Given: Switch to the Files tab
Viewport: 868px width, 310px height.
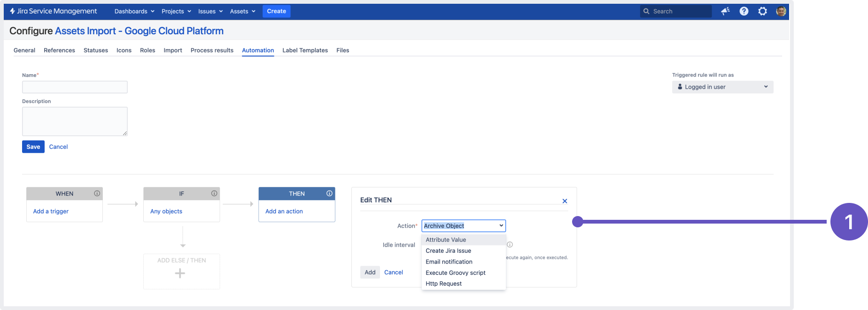Looking at the screenshot, I should pyautogui.click(x=343, y=50).
